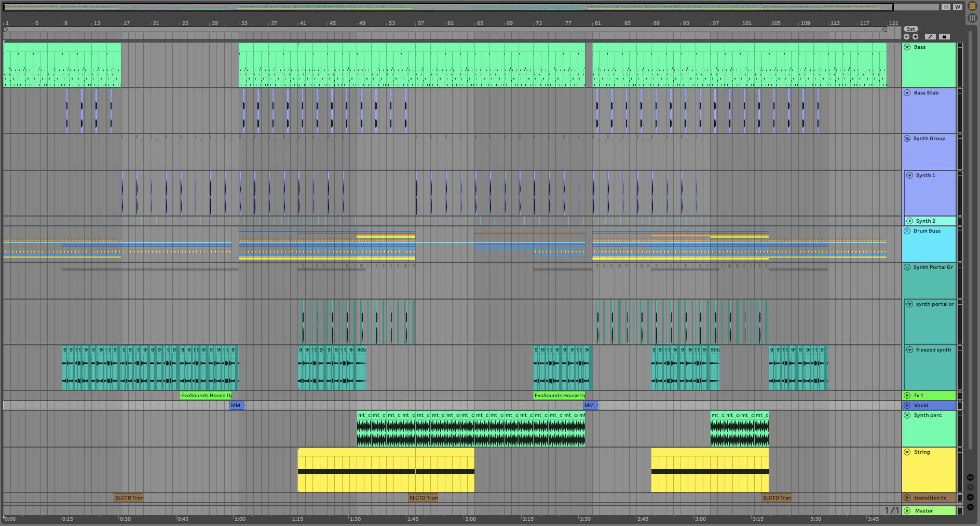Toggle the Lock Envelopes padlock
Screen dimensions: 980x526
click(944, 37)
